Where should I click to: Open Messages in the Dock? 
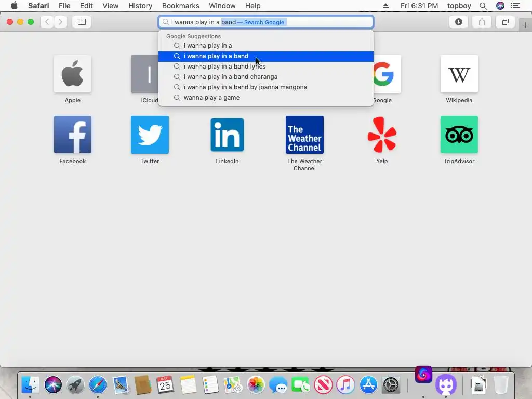pos(278,385)
